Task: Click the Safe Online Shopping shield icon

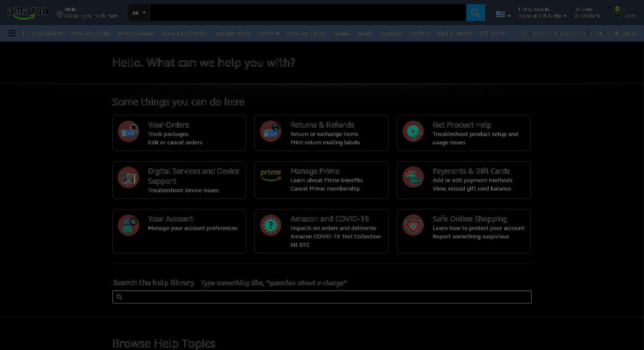Action: click(x=413, y=225)
